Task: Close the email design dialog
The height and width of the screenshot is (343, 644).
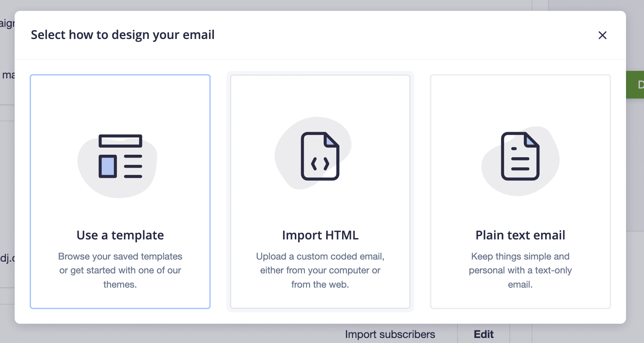Action: [x=603, y=35]
